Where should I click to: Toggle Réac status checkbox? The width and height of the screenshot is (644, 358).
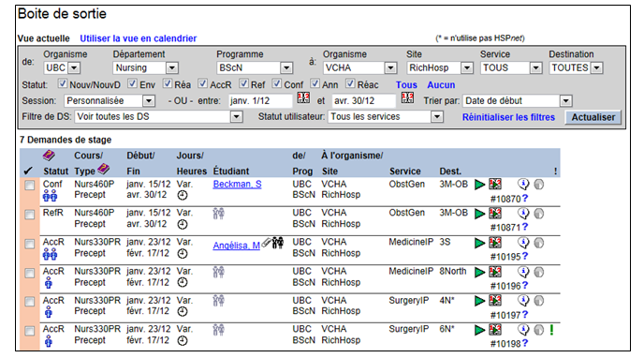(350, 83)
